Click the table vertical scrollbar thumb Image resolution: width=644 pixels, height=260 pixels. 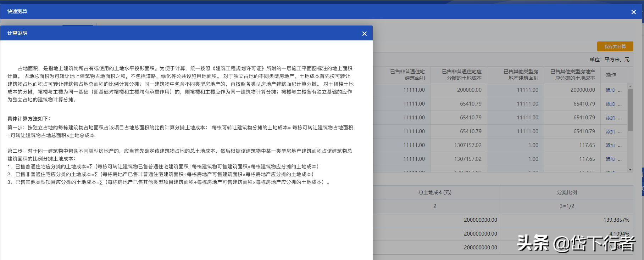pos(630,110)
